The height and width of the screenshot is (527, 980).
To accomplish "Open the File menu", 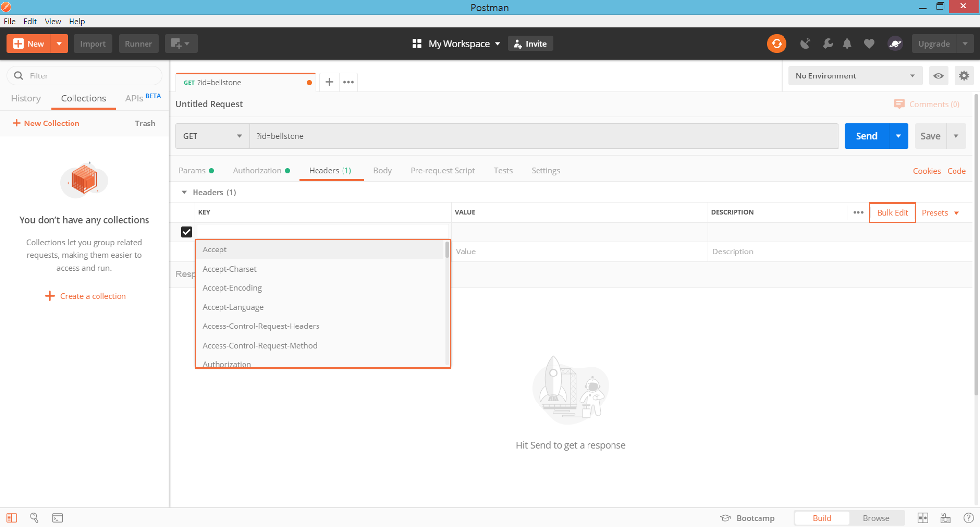I will tap(9, 21).
